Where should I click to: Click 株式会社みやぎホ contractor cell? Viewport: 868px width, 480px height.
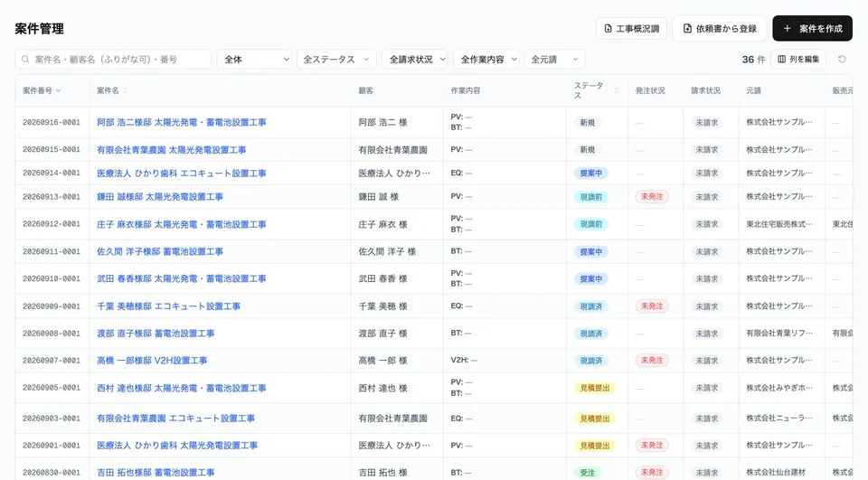pos(779,388)
